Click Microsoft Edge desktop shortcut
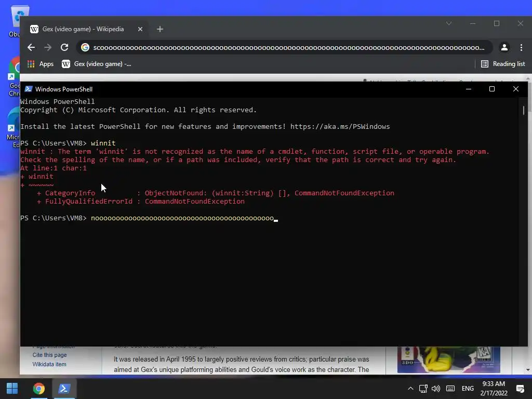 click(x=14, y=128)
